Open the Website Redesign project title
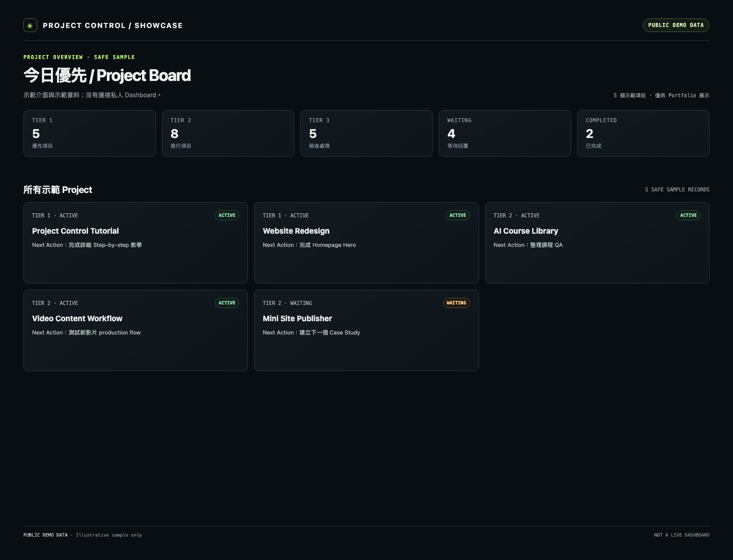The height and width of the screenshot is (560, 733). pyautogui.click(x=296, y=231)
